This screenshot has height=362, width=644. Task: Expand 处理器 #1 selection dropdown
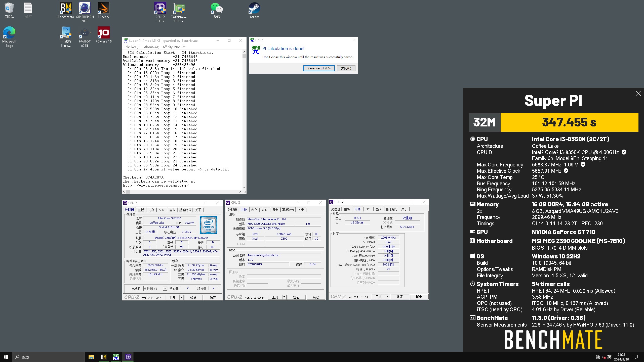point(165,289)
